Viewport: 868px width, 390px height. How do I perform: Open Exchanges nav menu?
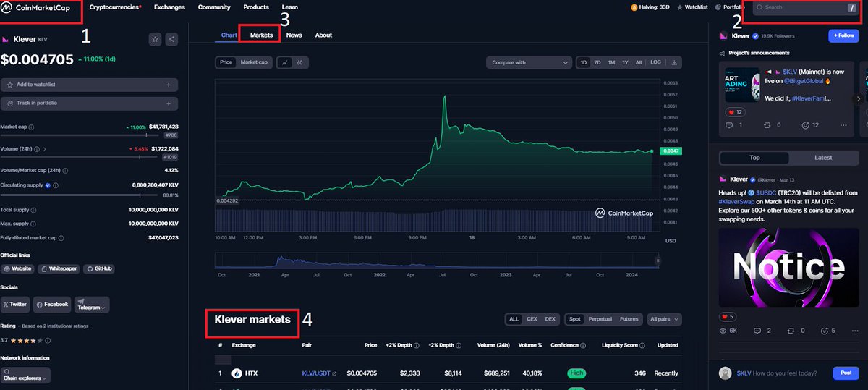click(x=170, y=7)
